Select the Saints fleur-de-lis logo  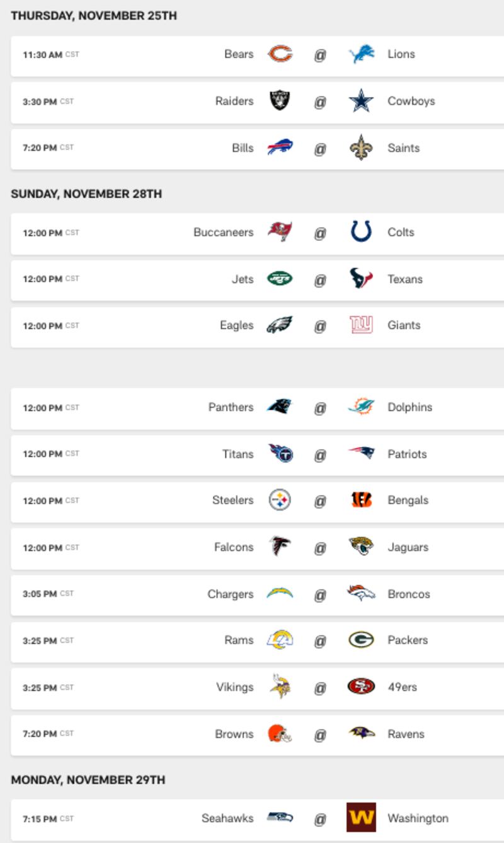tap(361, 148)
